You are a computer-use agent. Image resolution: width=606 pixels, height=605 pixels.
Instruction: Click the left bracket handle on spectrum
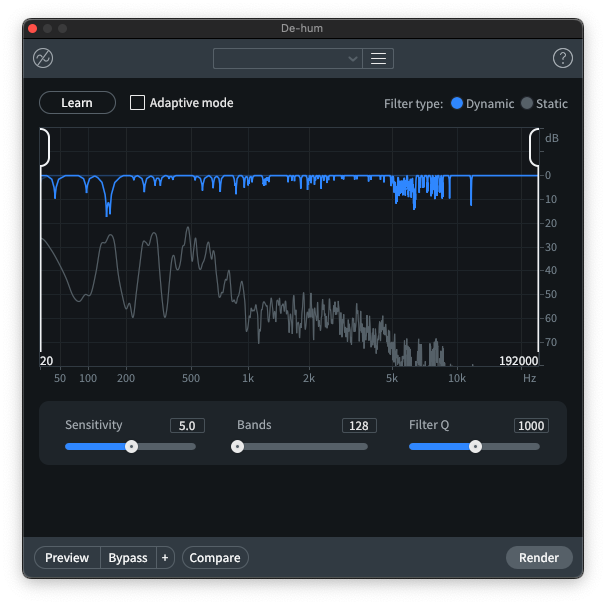(44, 147)
